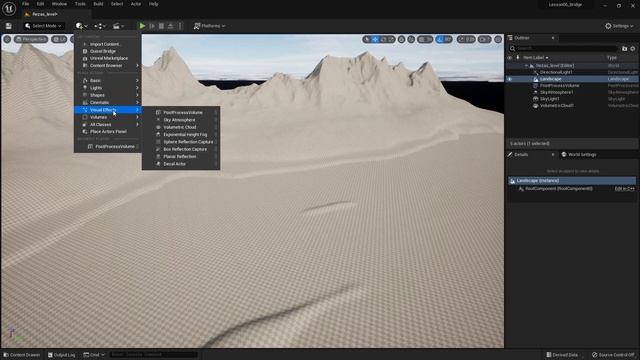Image resolution: width=640 pixels, height=360 pixels.
Task: Expand the Shapes submenu
Action: [108, 95]
